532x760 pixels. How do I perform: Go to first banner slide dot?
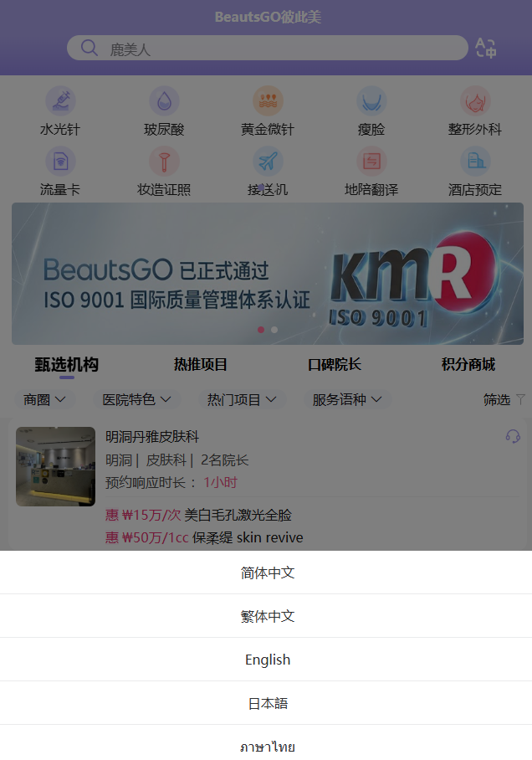(x=261, y=330)
